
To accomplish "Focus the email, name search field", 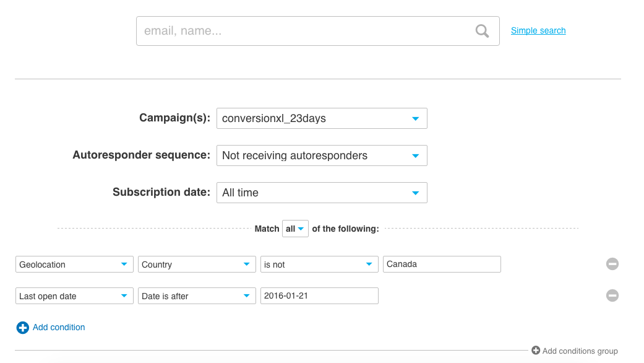I will point(303,31).
